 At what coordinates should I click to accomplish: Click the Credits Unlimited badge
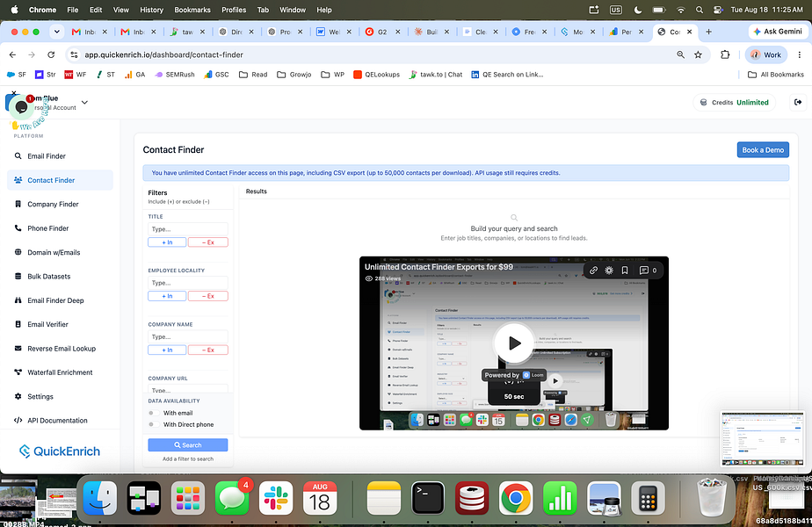click(x=734, y=102)
